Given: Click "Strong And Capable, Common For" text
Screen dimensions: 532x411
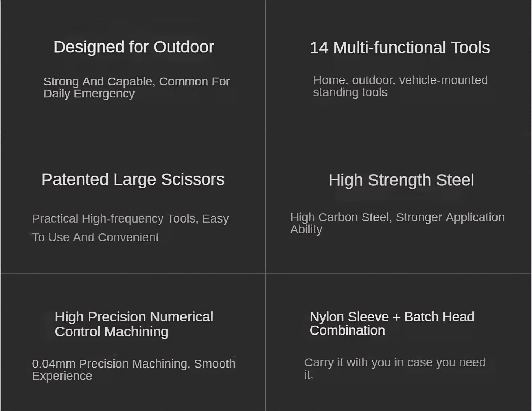Looking at the screenshot, I should 136,81.
